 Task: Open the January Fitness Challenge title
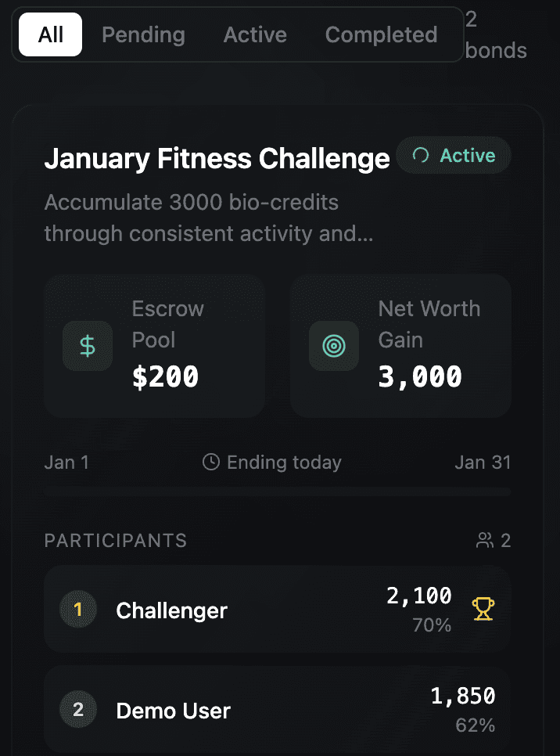tap(217, 158)
